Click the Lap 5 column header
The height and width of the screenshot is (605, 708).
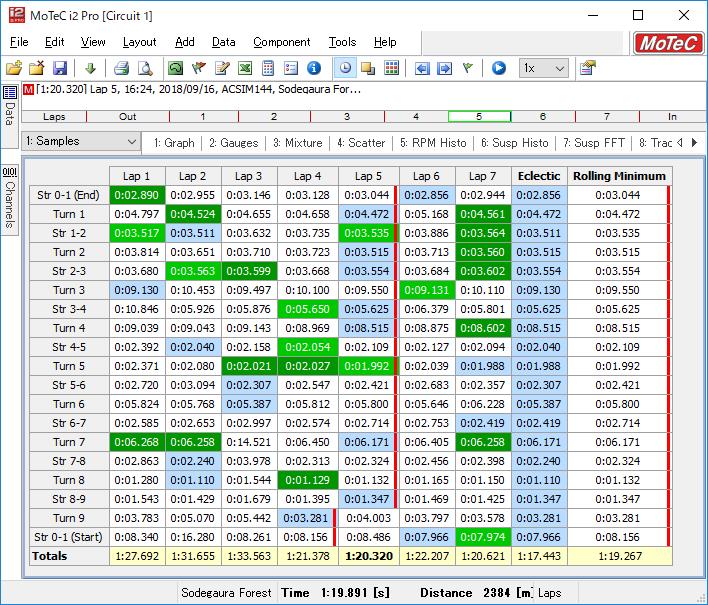tap(368, 176)
